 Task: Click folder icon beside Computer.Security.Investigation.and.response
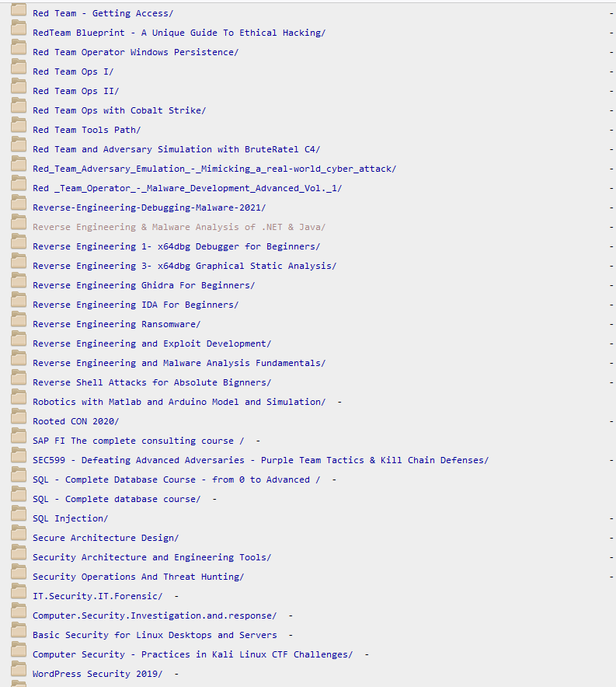(x=19, y=611)
